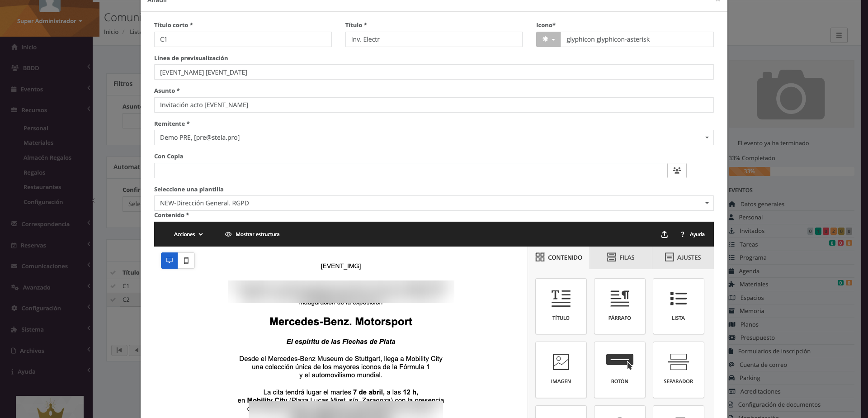Click the contacts group icon beside Con Copia

(677, 171)
